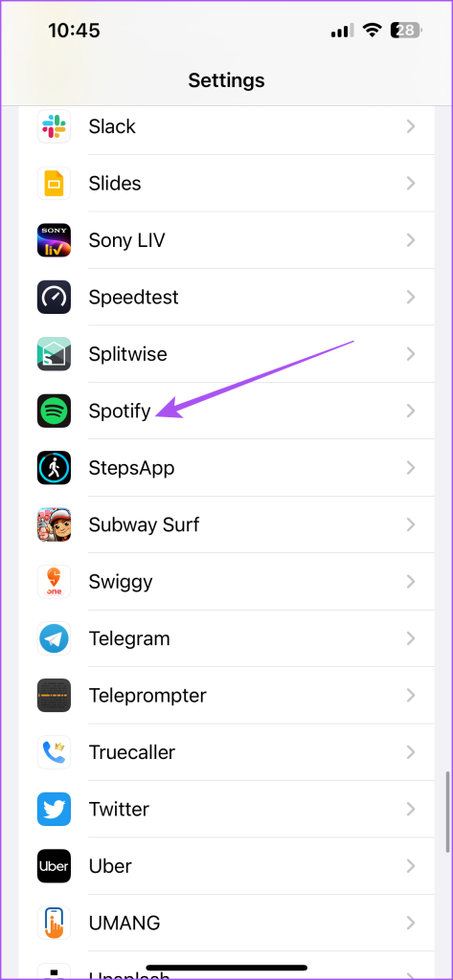Tap the home indicator bar
The height and width of the screenshot is (980, 453).
[226, 968]
